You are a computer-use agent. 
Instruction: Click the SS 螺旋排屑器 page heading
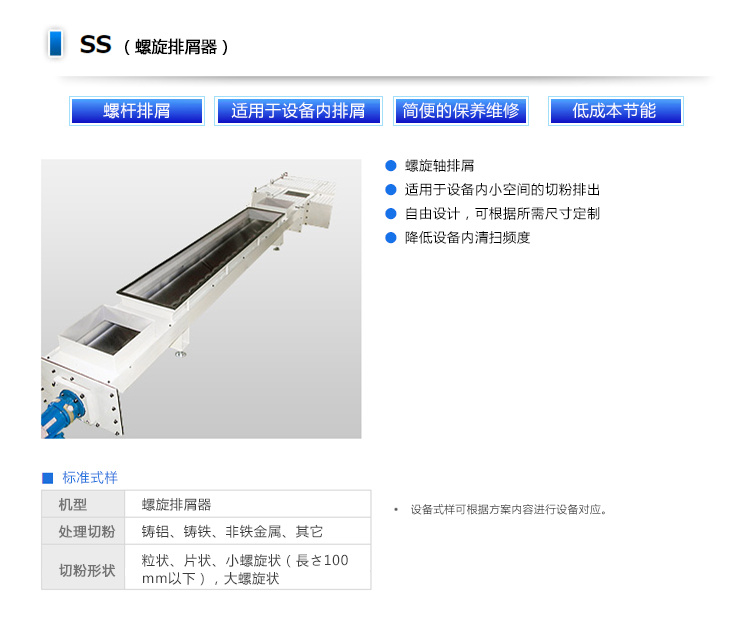[x=154, y=45]
